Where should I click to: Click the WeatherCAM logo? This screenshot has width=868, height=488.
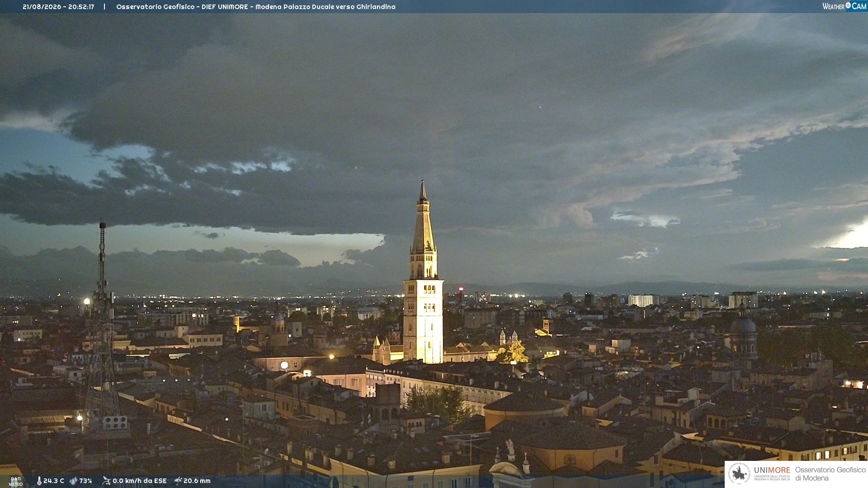844,6
